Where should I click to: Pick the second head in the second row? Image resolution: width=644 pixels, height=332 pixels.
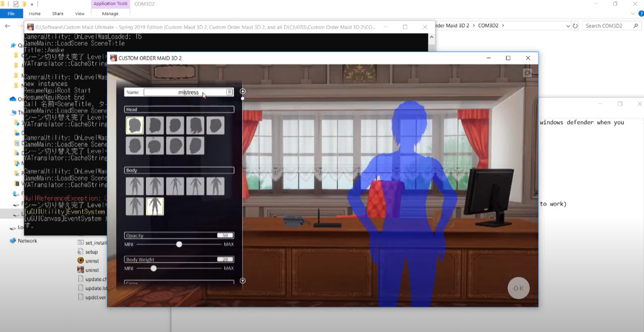[155, 145]
